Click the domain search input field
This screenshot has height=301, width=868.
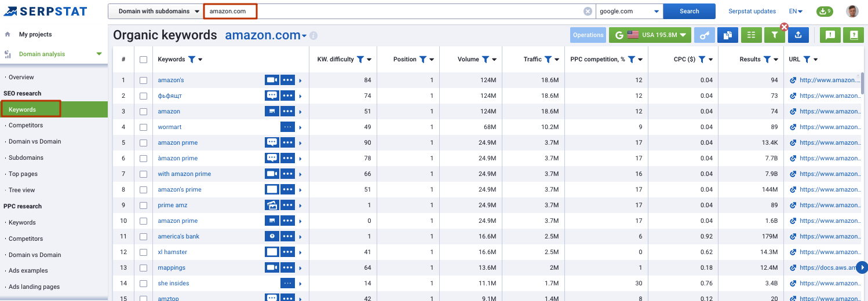[394, 11]
